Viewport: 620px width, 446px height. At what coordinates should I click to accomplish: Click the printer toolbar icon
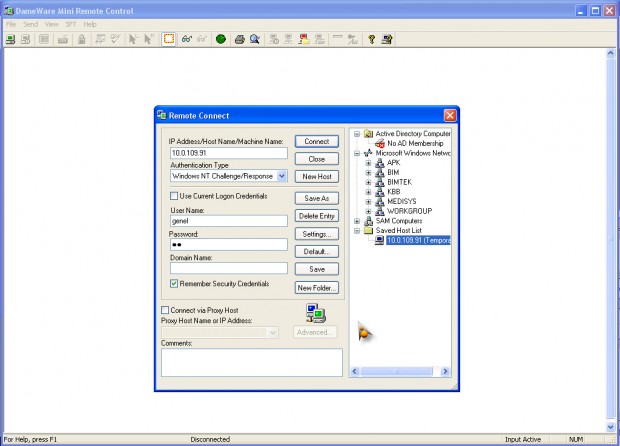point(240,39)
